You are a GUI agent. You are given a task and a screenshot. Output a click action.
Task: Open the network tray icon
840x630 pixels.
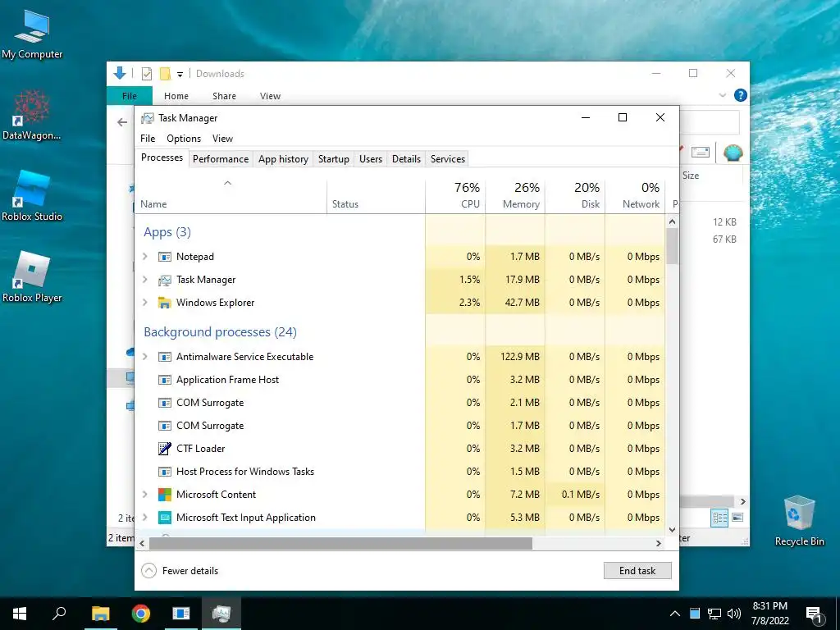tap(714, 614)
